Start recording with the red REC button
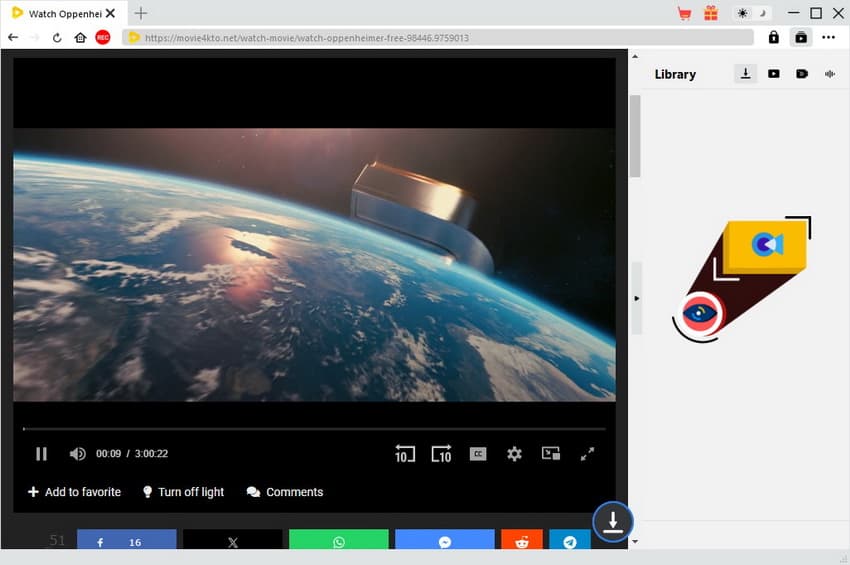Image resolution: width=850 pixels, height=565 pixels. click(102, 37)
